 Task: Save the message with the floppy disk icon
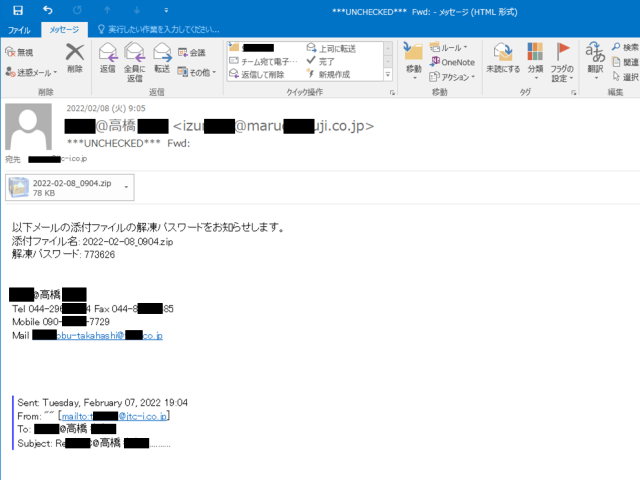coord(18,11)
